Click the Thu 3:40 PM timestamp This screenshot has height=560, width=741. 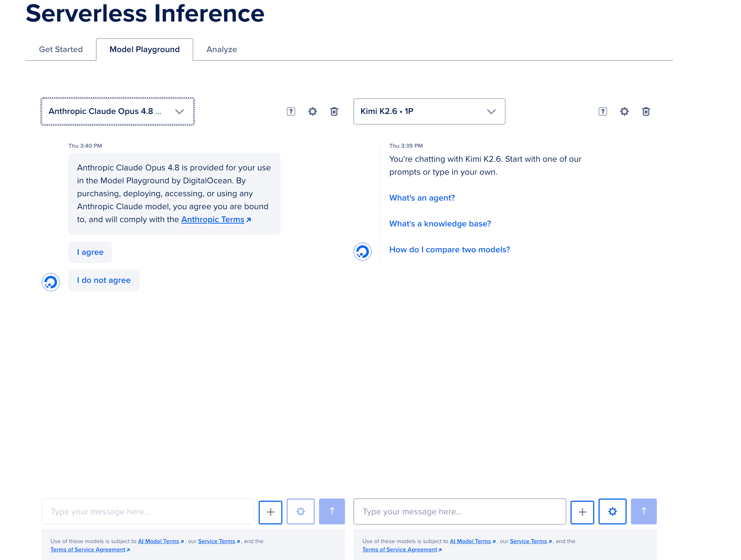coord(85,146)
